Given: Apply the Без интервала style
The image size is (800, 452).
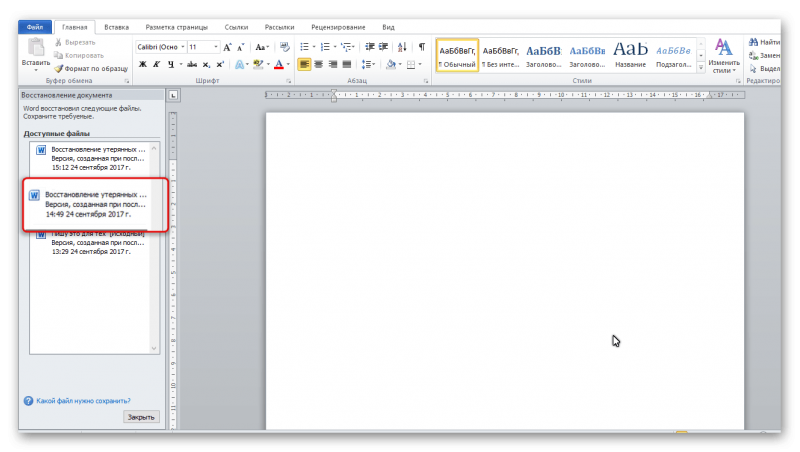Looking at the screenshot, I should coord(501,55).
